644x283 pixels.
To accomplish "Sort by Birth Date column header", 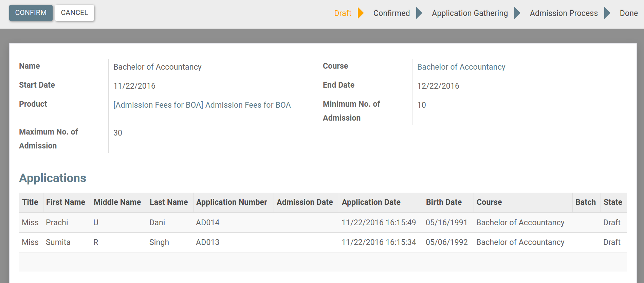I will [x=444, y=202].
